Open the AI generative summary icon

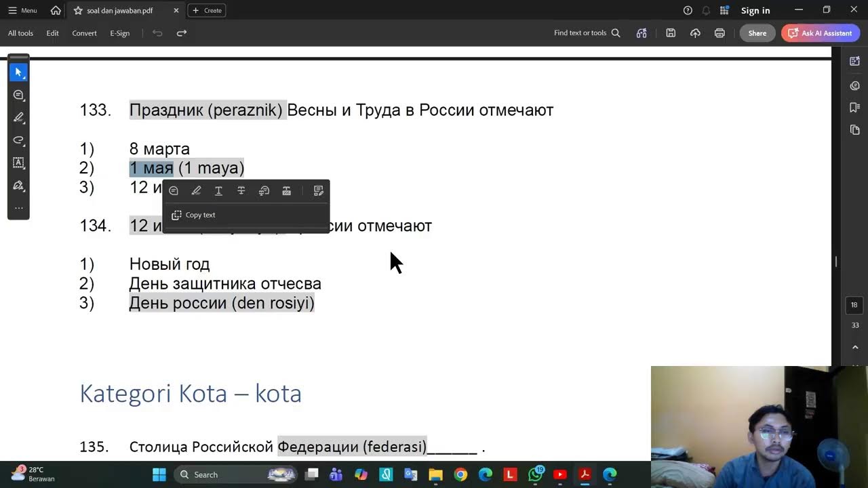click(642, 33)
